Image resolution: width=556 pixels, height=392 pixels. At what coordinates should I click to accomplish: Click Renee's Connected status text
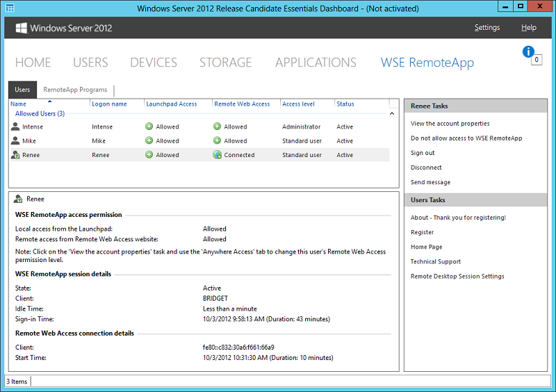pos(239,155)
